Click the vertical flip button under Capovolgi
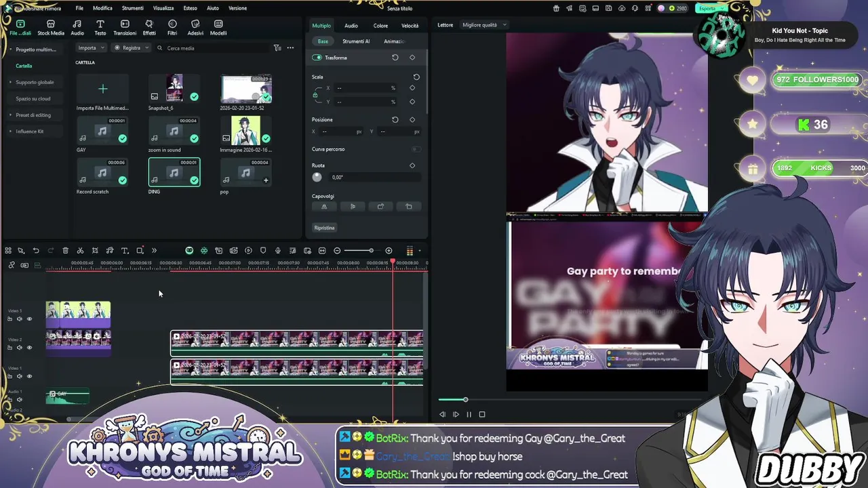This screenshot has height=488, width=868. pyautogui.click(x=353, y=207)
